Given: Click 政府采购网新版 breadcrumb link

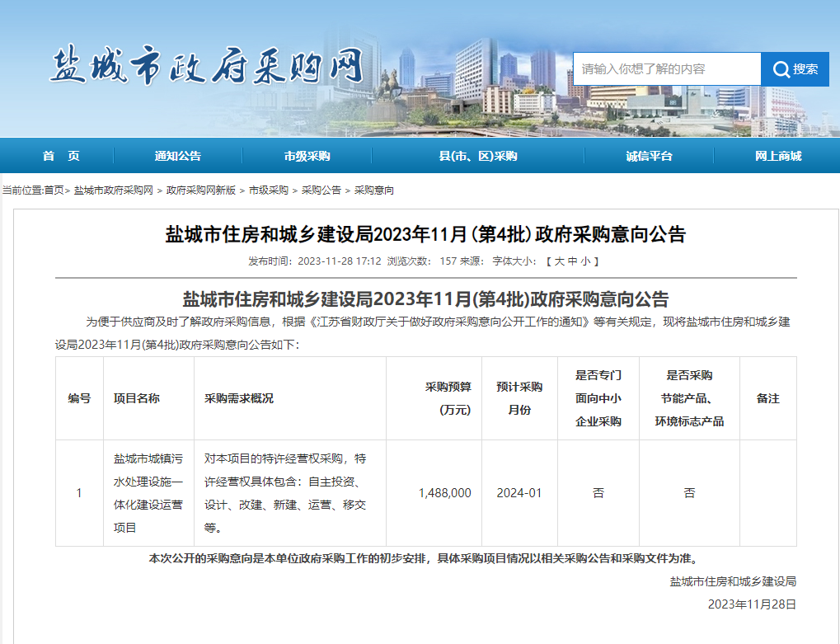Looking at the screenshot, I should (x=201, y=190).
